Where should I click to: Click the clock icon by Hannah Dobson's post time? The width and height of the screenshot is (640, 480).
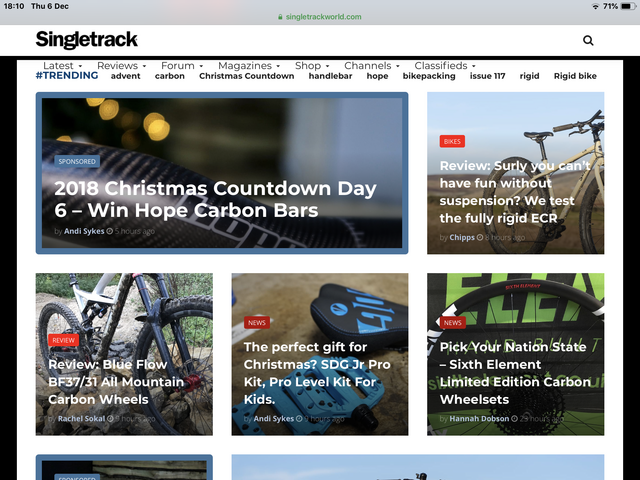click(x=514, y=418)
